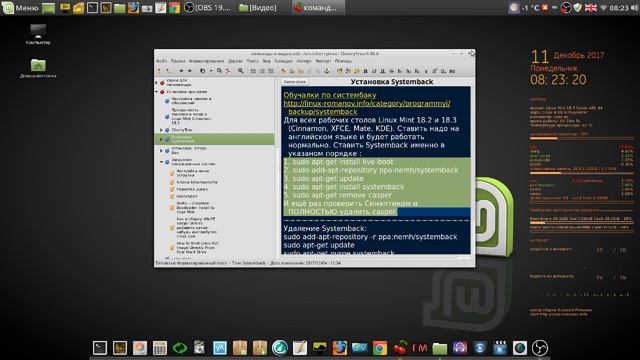The image size is (640, 360).
Task: Expand the CherryTree tree node
Action: click(x=161, y=130)
